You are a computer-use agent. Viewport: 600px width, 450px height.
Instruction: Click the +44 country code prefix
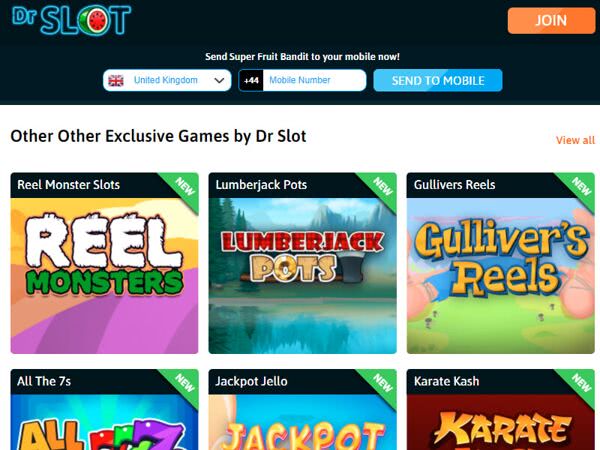[251, 80]
